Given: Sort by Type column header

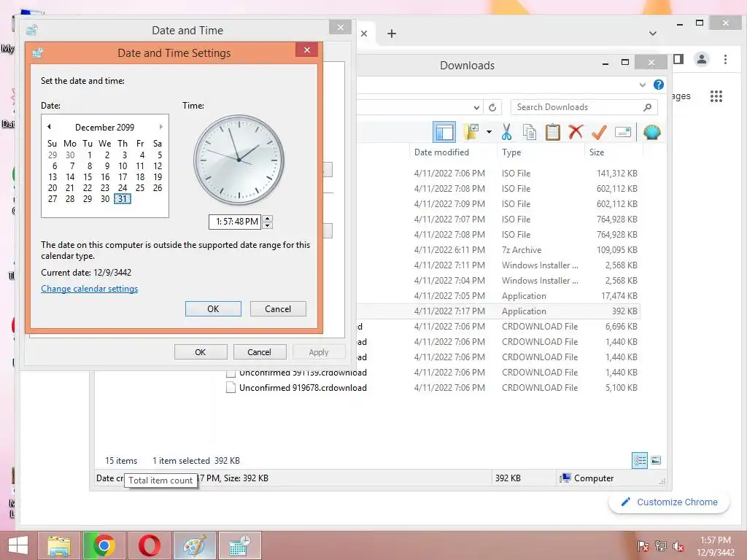Looking at the screenshot, I should 511,152.
